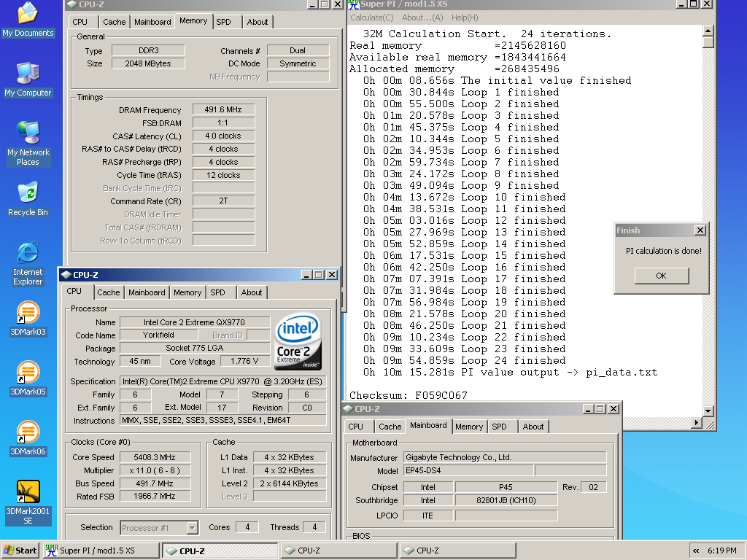Switch to Super PI taskbar button
Screen dimensions: 747x560
point(101,551)
